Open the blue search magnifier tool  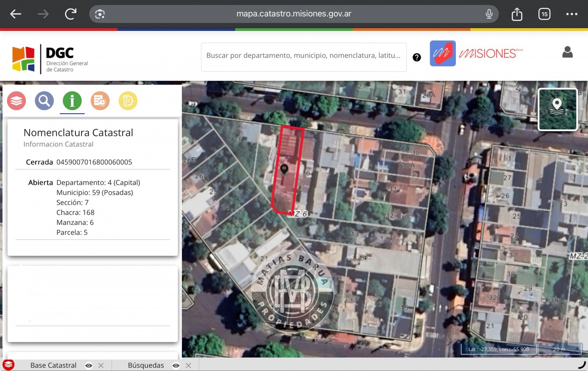[x=44, y=101]
